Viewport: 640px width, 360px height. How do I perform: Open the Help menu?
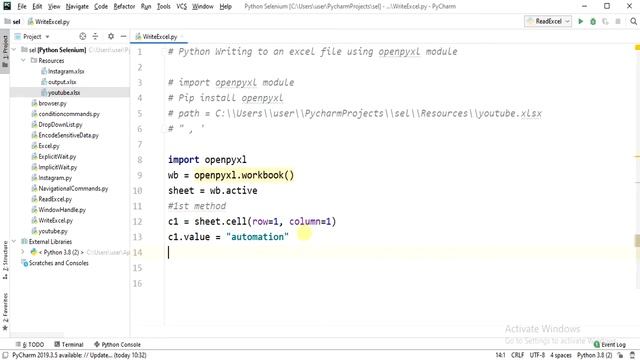225,7
